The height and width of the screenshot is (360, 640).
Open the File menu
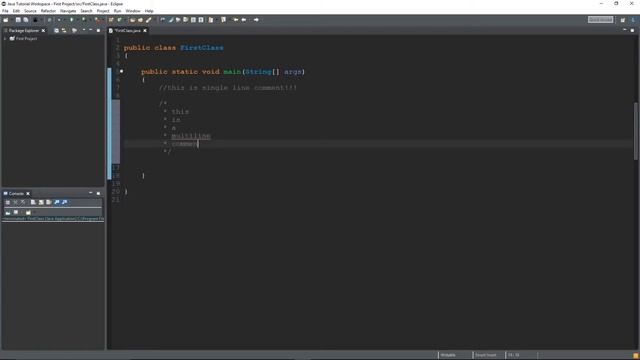5,11
